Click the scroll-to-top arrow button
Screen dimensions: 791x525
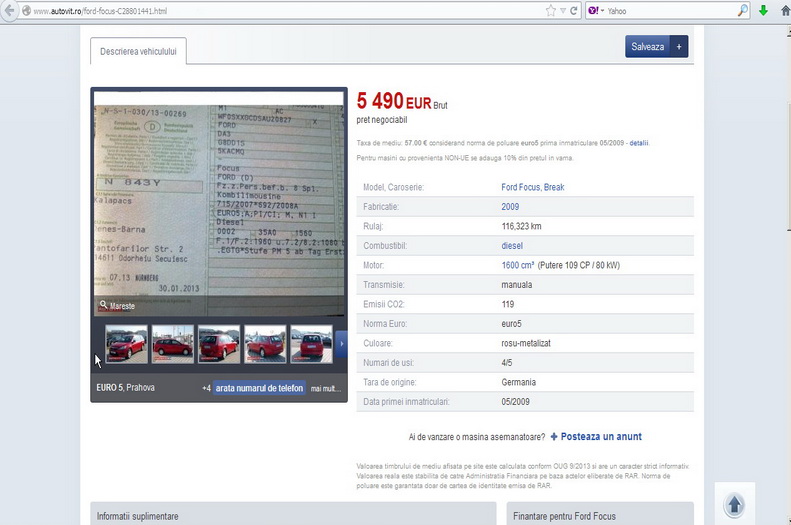click(x=734, y=505)
